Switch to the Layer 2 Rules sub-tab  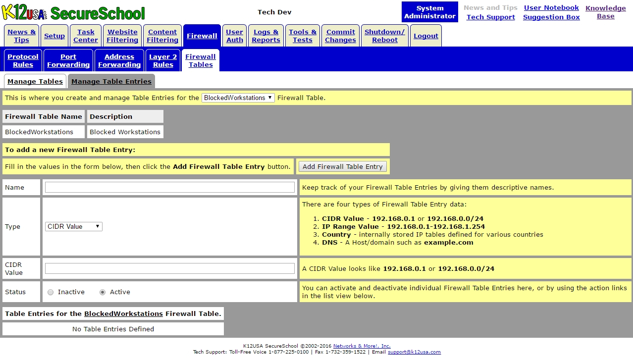163,60
